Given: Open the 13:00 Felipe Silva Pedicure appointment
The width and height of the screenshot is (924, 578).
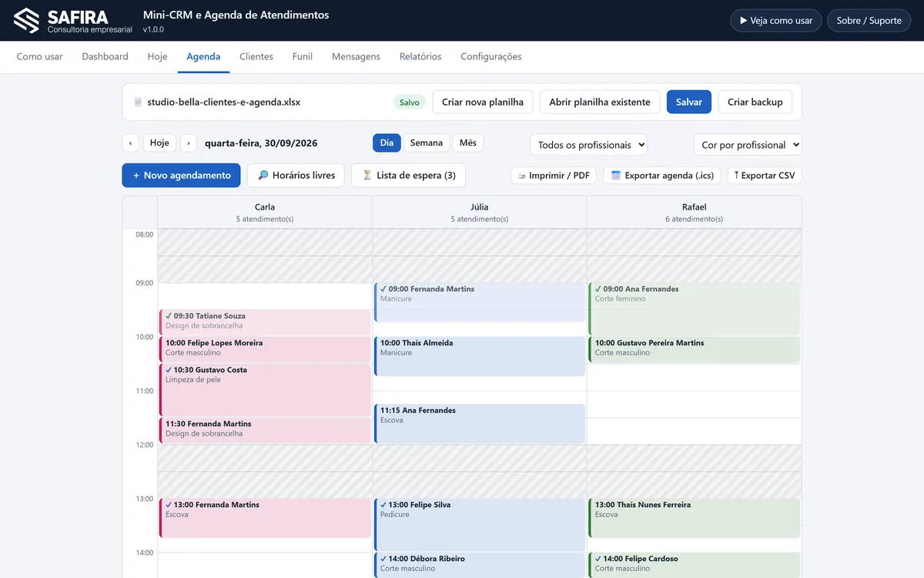Looking at the screenshot, I should [x=480, y=525].
